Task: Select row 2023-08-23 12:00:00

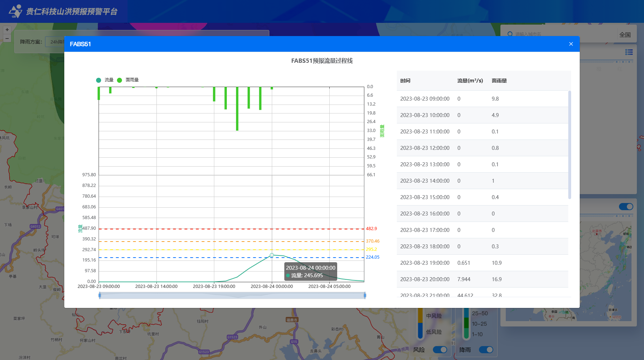Action: pos(482,148)
